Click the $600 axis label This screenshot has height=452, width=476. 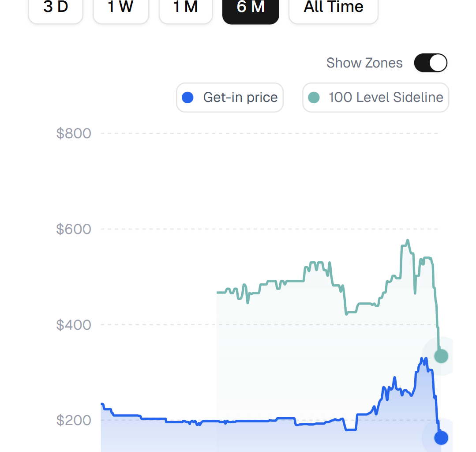pos(74,229)
